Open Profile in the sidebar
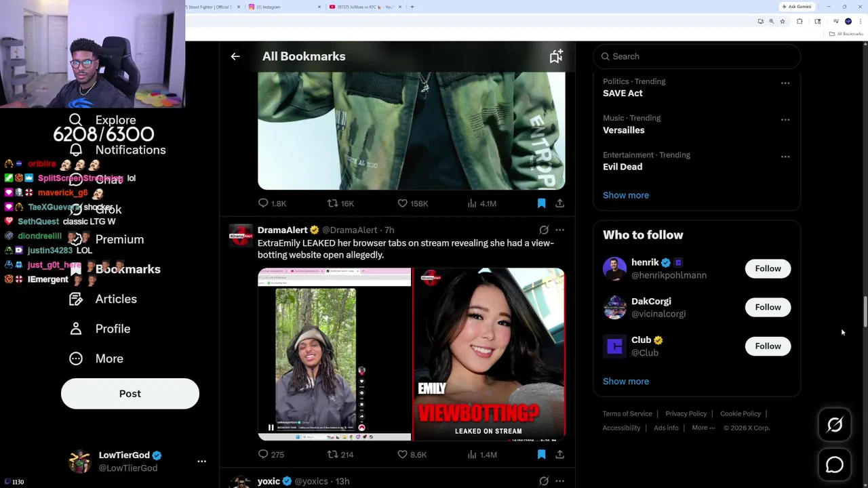 point(100,329)
